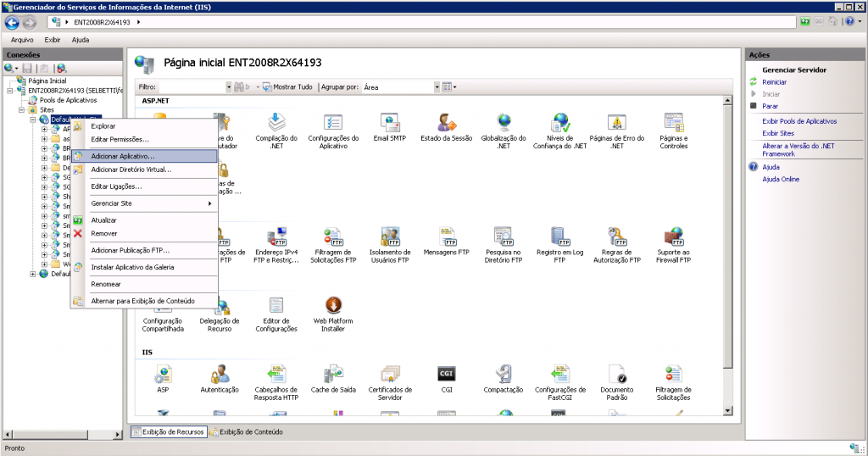Open the Gerenciar Site submenu
Viewport: 868px width, 456px height.
pos(144,203)
